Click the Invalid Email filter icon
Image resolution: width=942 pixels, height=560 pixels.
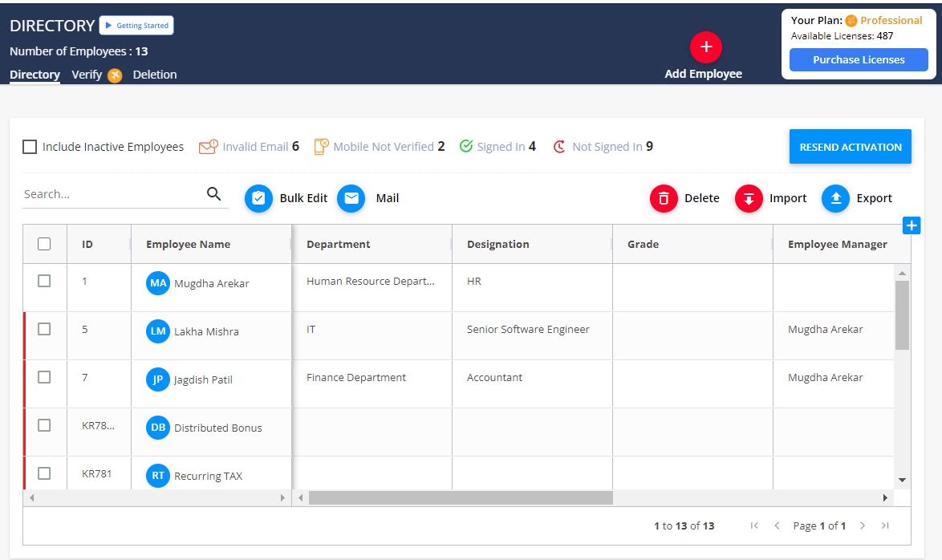click(209, 146)
